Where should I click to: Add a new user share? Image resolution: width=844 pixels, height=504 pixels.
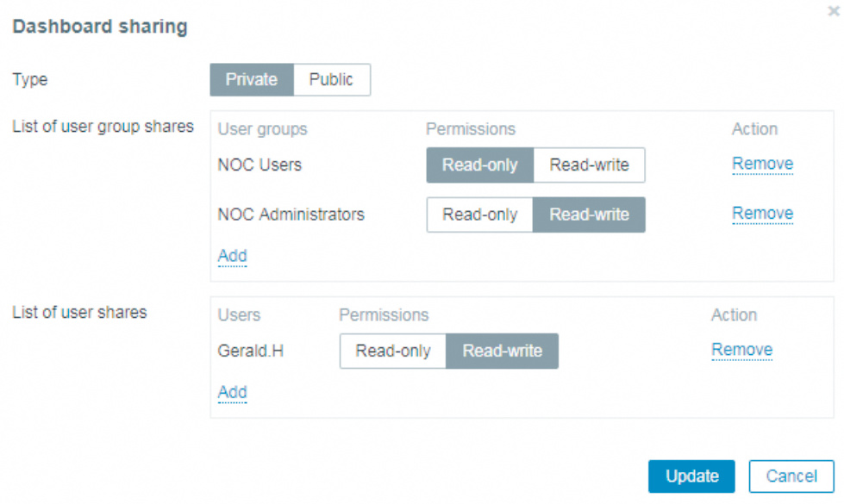[x=232, y=392]
